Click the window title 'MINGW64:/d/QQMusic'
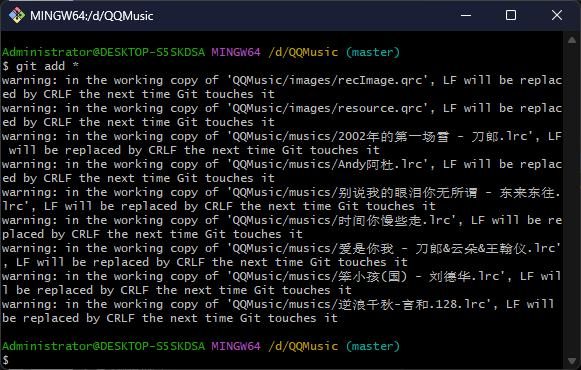Screen dimensions: 581x370 click(x=92, y=16)
